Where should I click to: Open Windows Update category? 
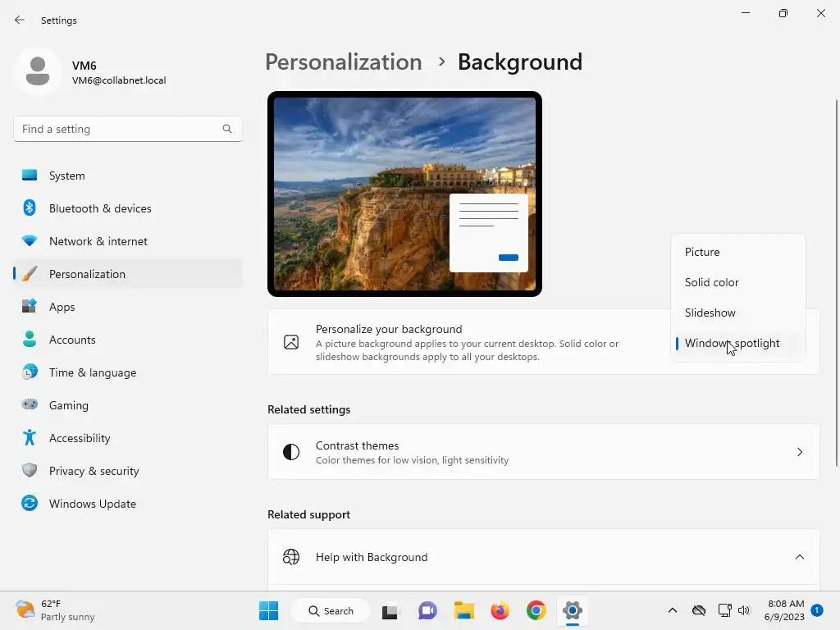(127, 504)
